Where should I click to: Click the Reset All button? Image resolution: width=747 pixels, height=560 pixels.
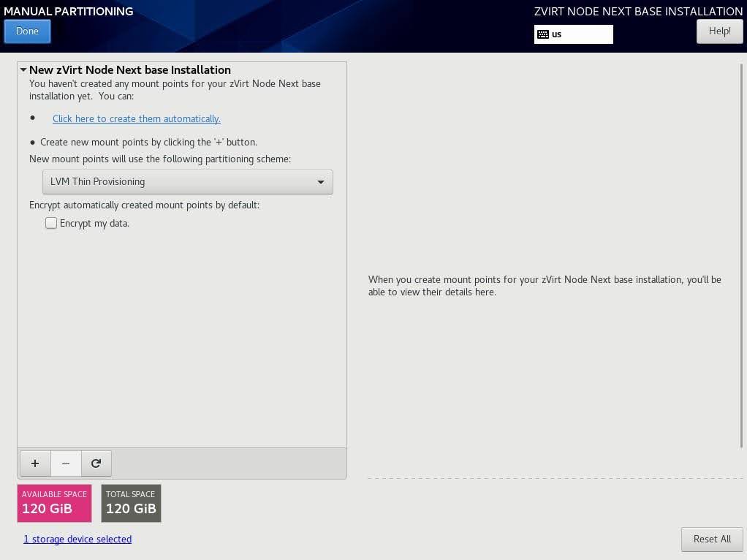(712, 539)
